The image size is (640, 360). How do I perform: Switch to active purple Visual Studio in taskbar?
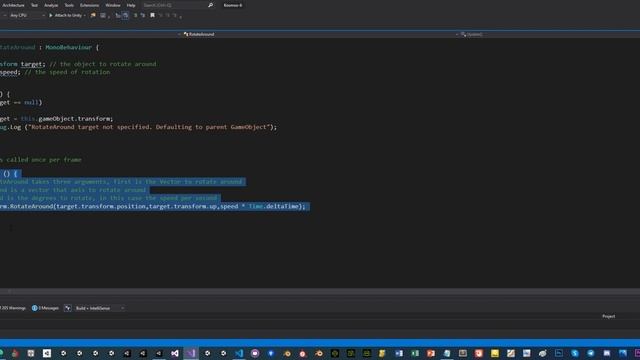[x=191, y=353]
